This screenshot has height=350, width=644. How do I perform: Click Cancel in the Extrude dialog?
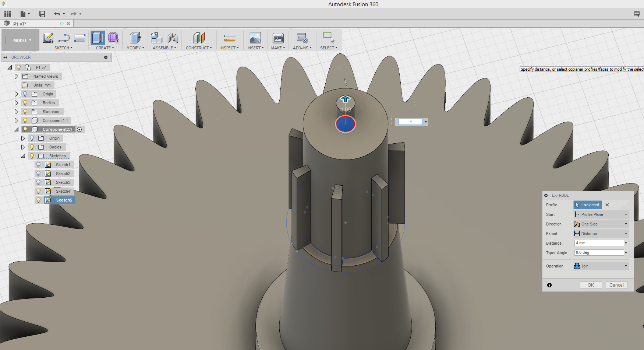point(616,285)
